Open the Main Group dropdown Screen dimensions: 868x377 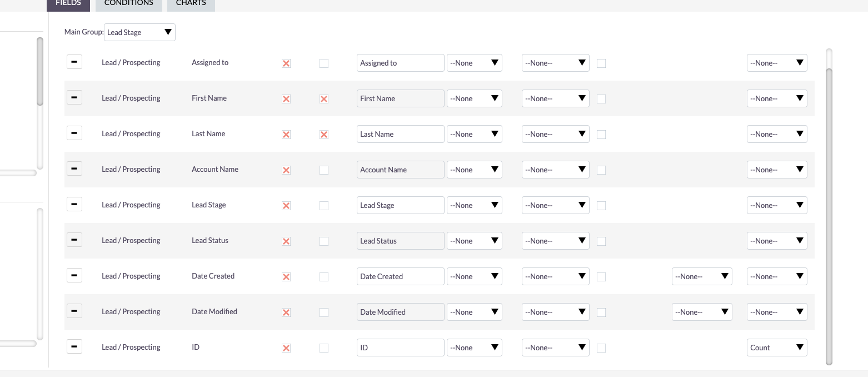pos(139,32)
